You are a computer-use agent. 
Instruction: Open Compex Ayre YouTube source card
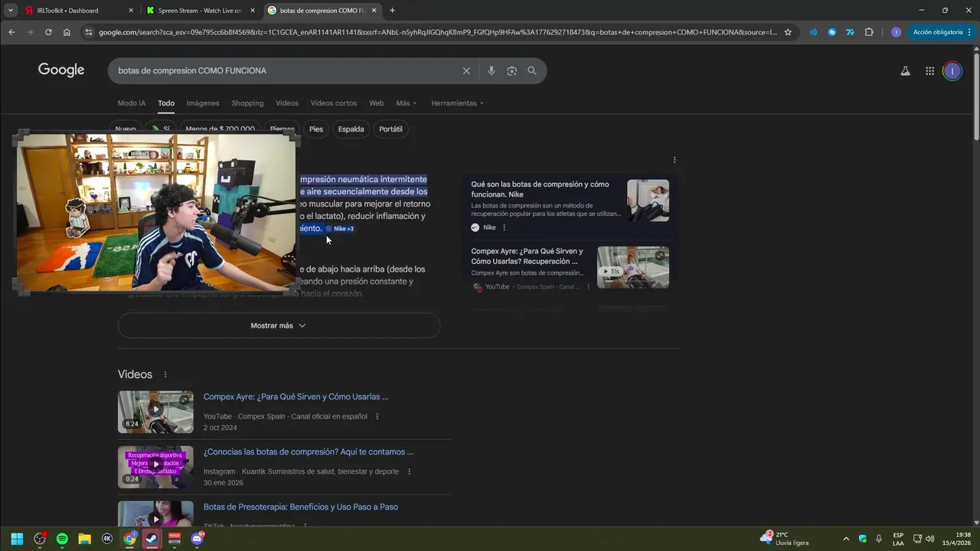coord(528,256)
